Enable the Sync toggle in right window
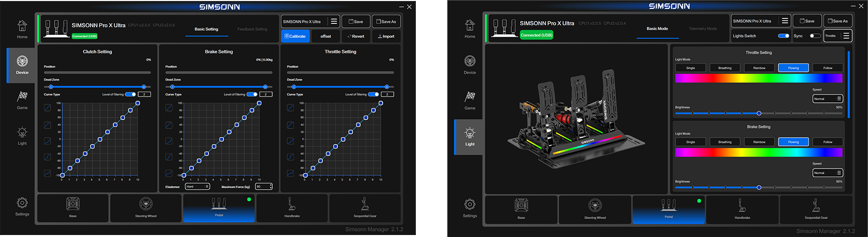Viewport: 868px width, 237px height. (815, 36)
